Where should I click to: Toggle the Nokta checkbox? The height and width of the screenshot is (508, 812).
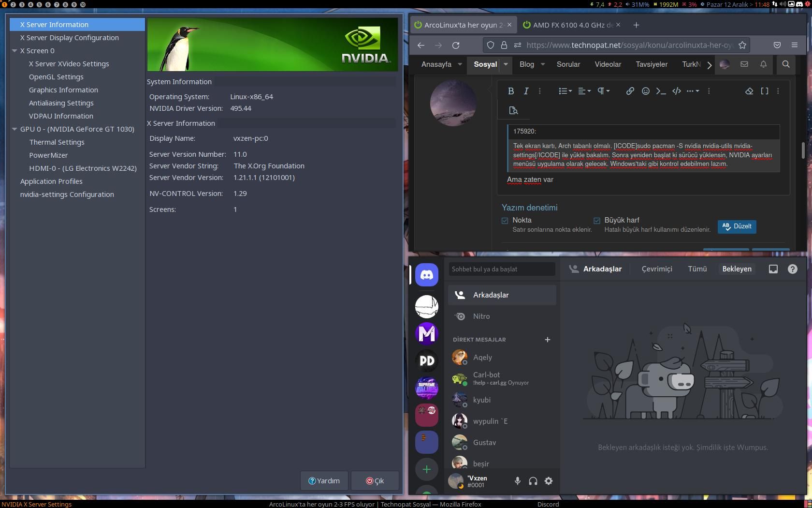tap(505, 221)
